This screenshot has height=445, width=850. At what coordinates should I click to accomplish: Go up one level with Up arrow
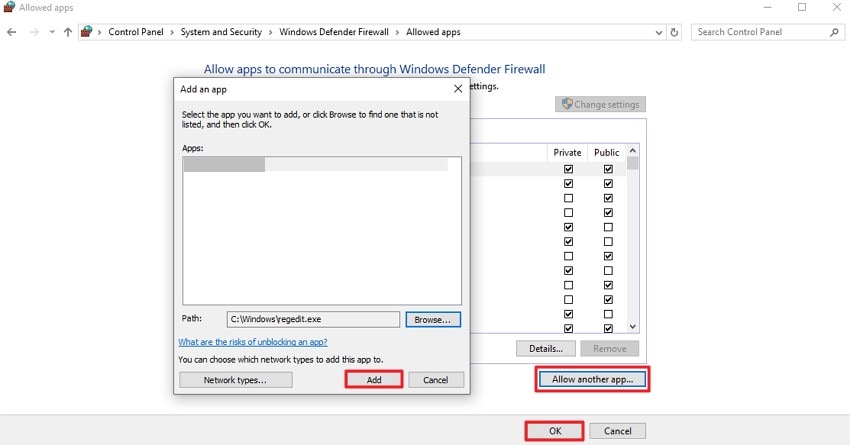(68, 32)
